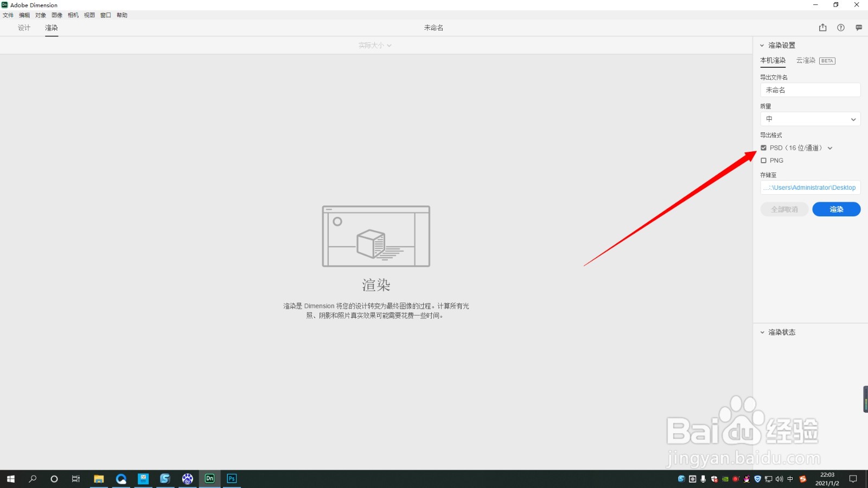Open the Windows Start menu
The width and height of the screenshot is (868, 488).
(11, 479)
